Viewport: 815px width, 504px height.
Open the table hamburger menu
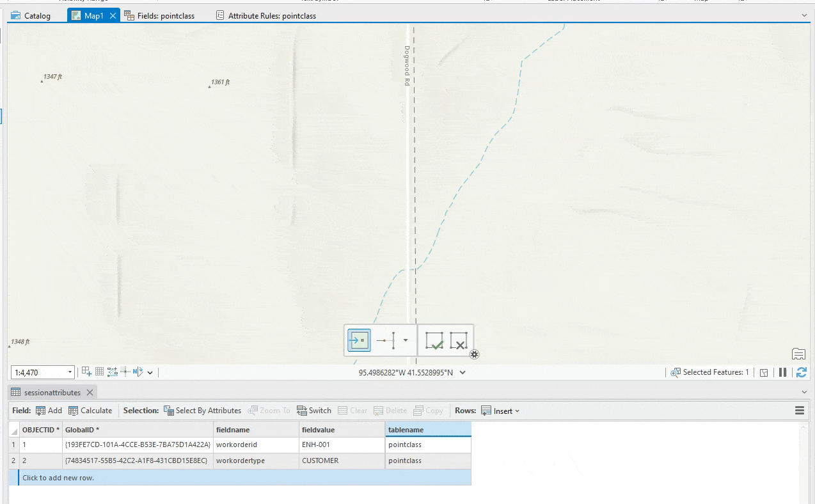coord(800,411)
